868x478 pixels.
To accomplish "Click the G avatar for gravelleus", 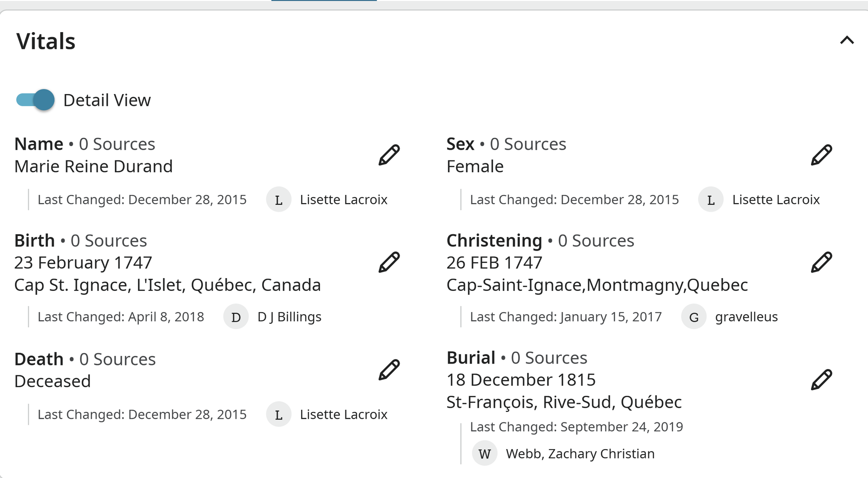I will pyautogui.click(x=694, y=317).
